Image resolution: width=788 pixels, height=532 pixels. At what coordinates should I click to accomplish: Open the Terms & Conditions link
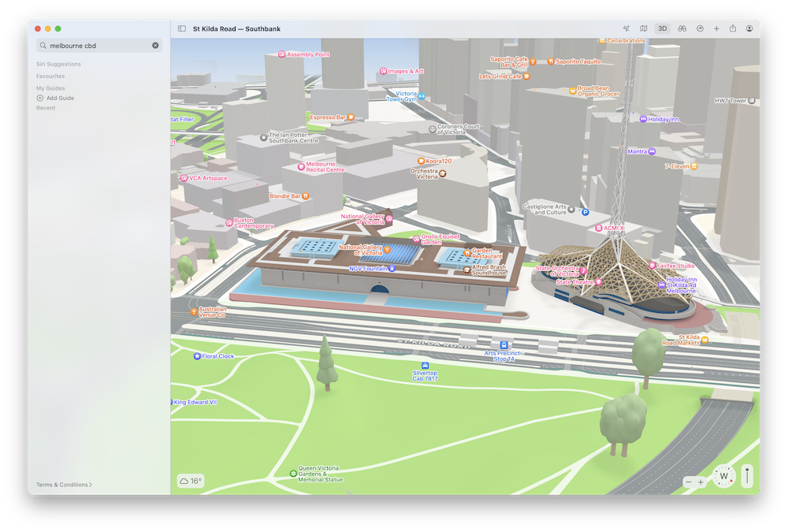(x=63, y=485)
